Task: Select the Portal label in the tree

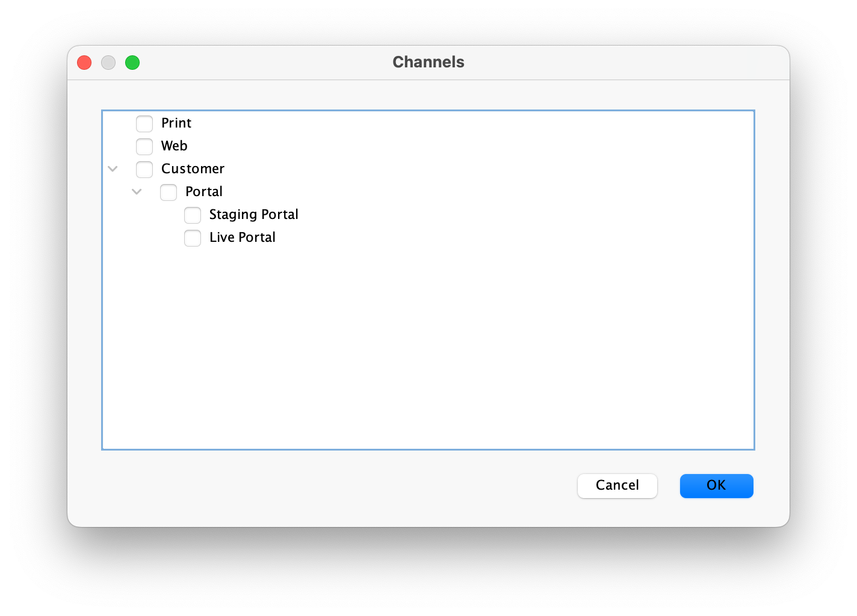Action: coord(203,191)
